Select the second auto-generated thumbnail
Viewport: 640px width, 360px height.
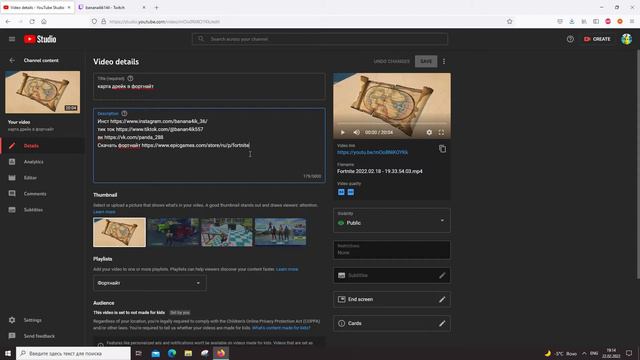[173, 232]
